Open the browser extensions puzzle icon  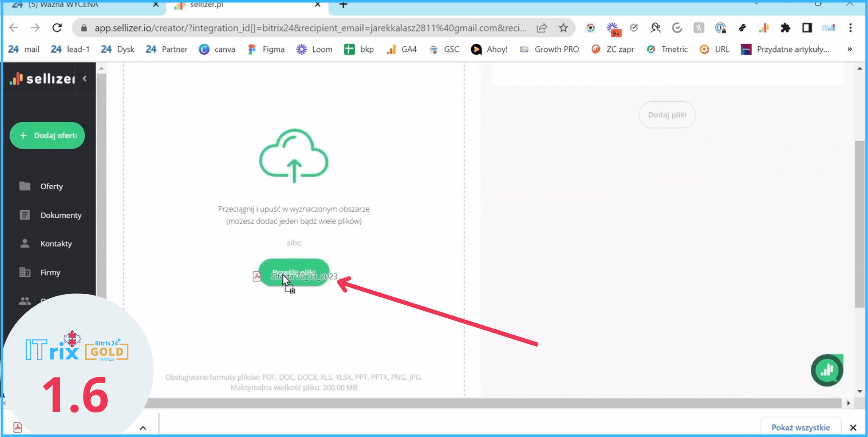pos(785,28)
